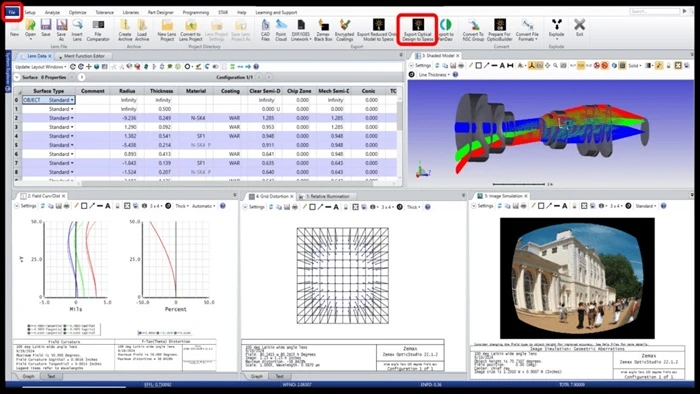
Task: Switch to the Merit Function Editor tab
Action: 84,56
